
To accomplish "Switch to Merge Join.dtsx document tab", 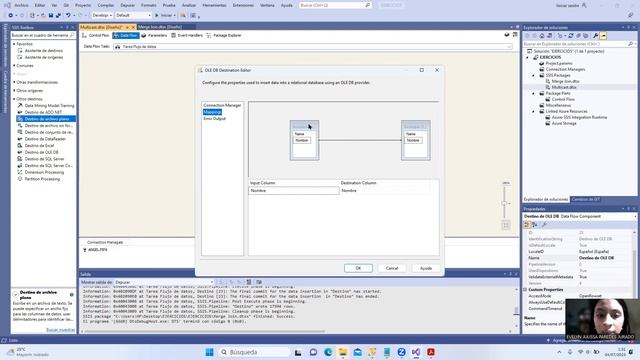I will [160, 27].
